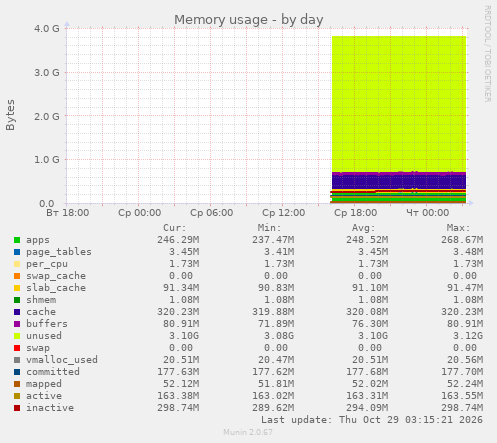497x443 pixels.
Task: Click the 'inactive' legend label
Action: [50, 408]
